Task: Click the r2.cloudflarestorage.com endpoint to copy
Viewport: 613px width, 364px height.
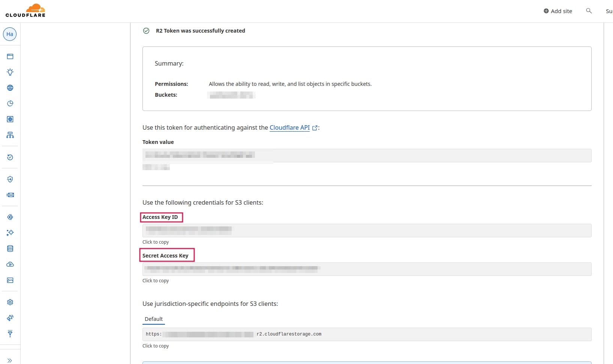Action: click(x=367, y=334)
